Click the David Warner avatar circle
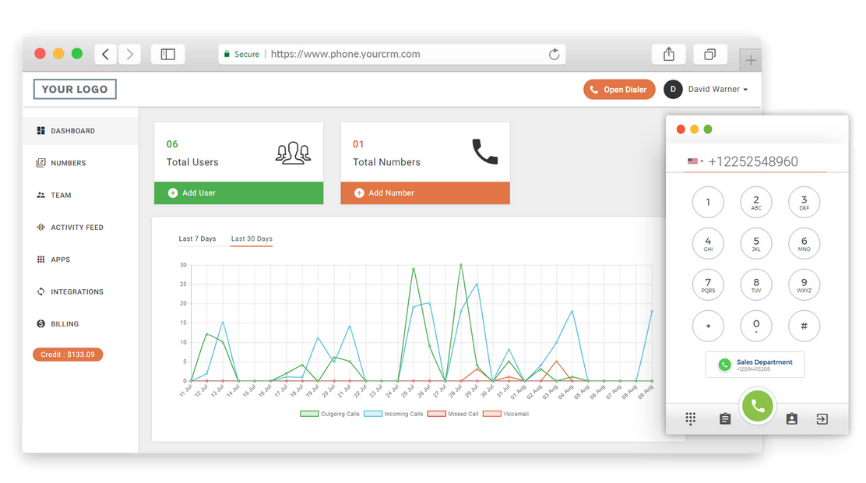The width and height of the screenshot is (866, 483). [673, 89]
